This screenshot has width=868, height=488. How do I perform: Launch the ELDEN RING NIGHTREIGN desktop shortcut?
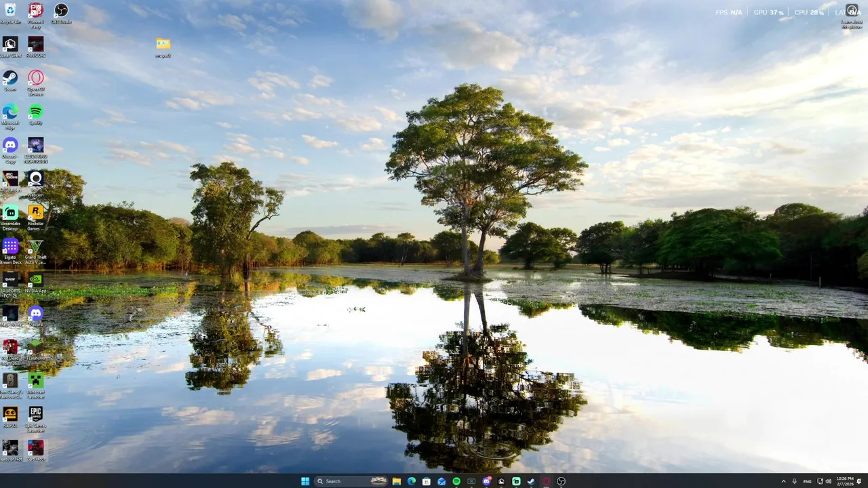pos(36,150)
